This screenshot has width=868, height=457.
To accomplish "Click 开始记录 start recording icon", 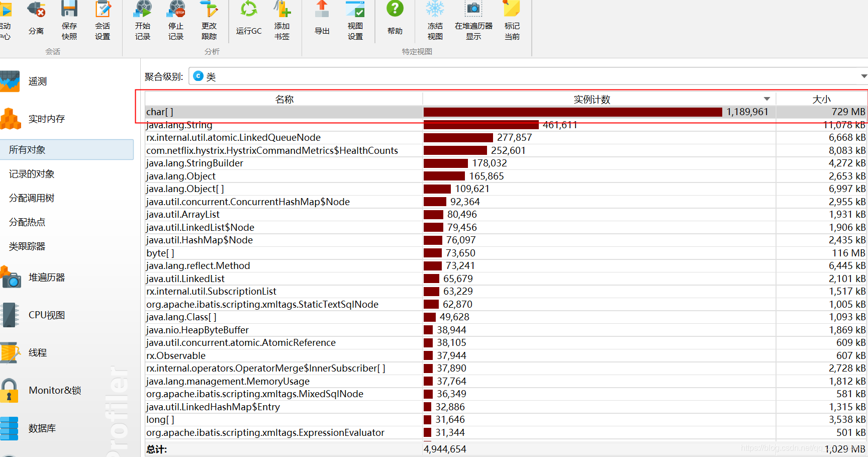I will coord(143,9).
